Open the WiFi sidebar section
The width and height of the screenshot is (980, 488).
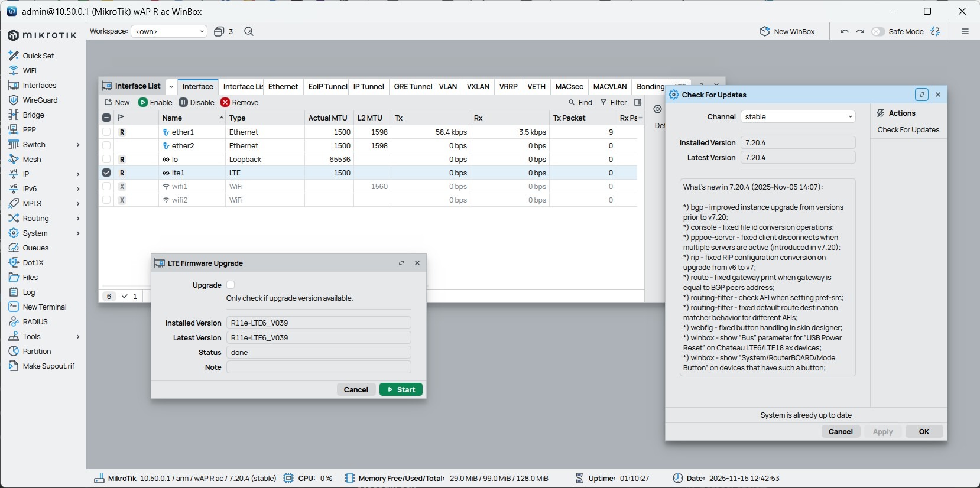pyautogui.click(x=30, y=70)
